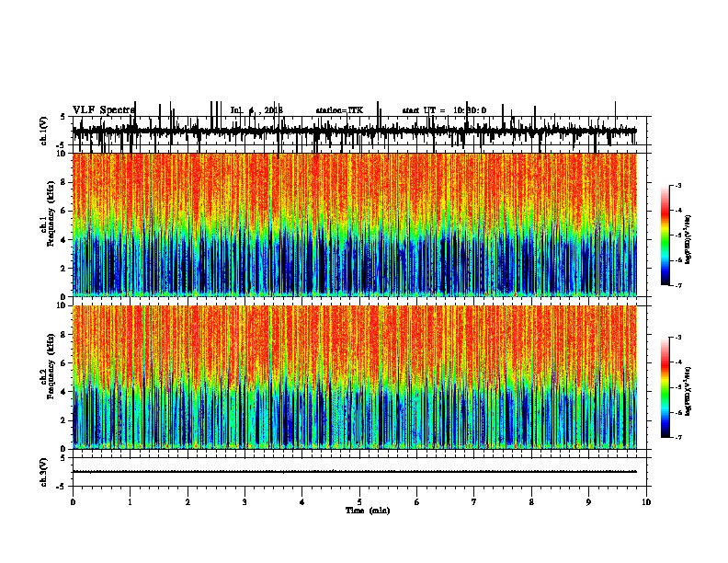Click tick label "5" on the time axis

click(359, 502)
